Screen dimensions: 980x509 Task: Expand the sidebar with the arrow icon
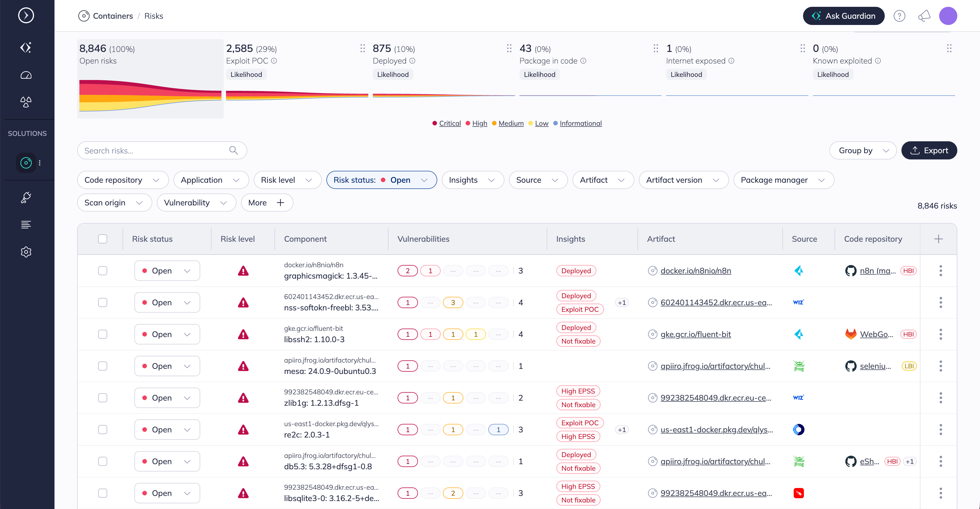pyautogui.click(x=26, y=16)
